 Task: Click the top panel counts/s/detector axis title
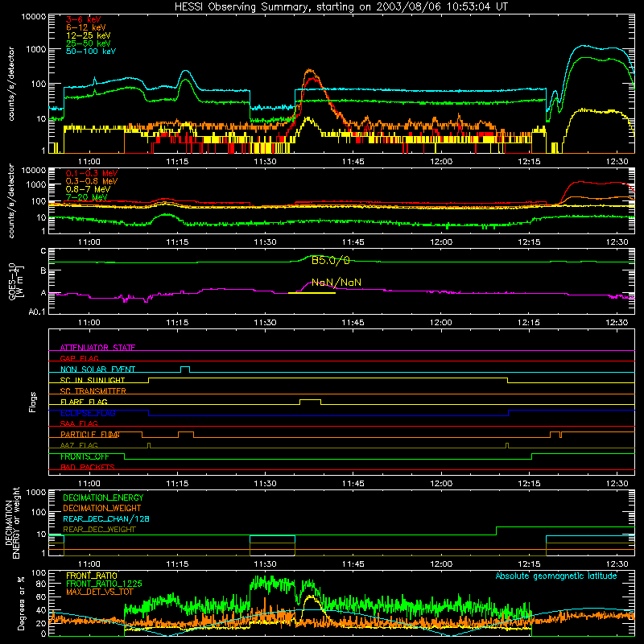(x=11, y=84)
